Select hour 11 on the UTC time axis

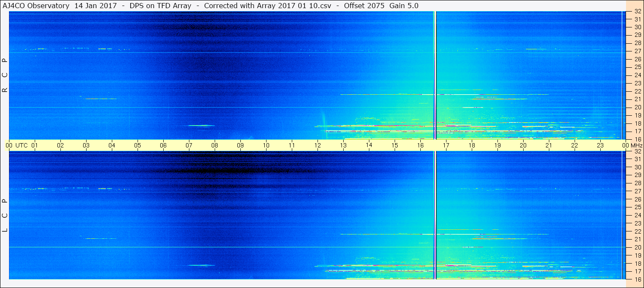[292, 145]
